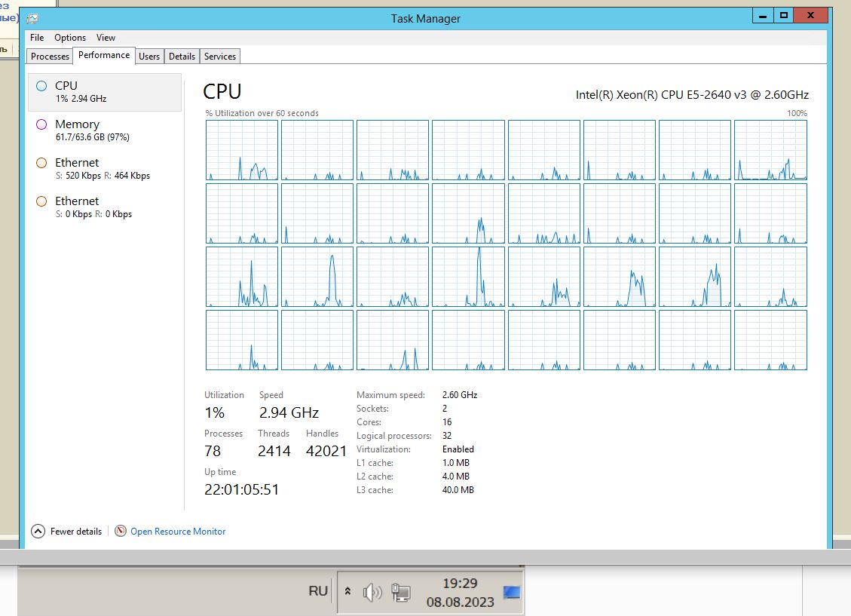The image size is (851, 616).
Task: Click the first CPU graph in the bottom row
Action: point(242,340)
